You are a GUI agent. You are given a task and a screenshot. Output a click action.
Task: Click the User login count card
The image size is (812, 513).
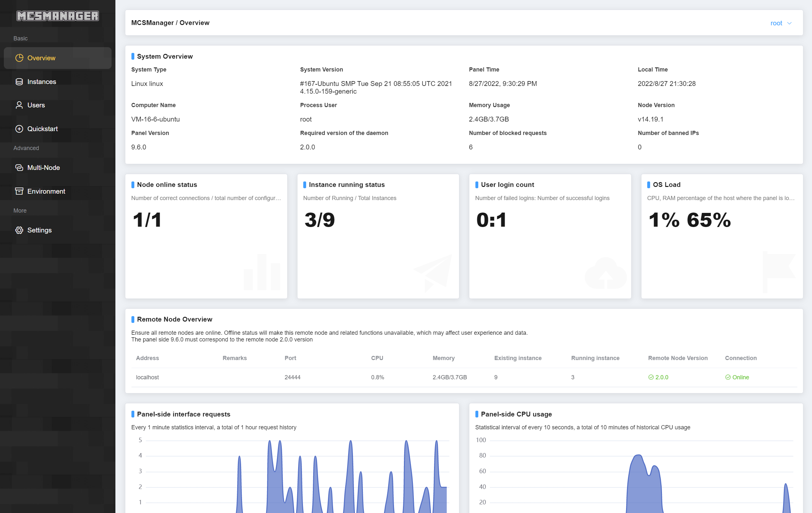(x=550, y=236)
